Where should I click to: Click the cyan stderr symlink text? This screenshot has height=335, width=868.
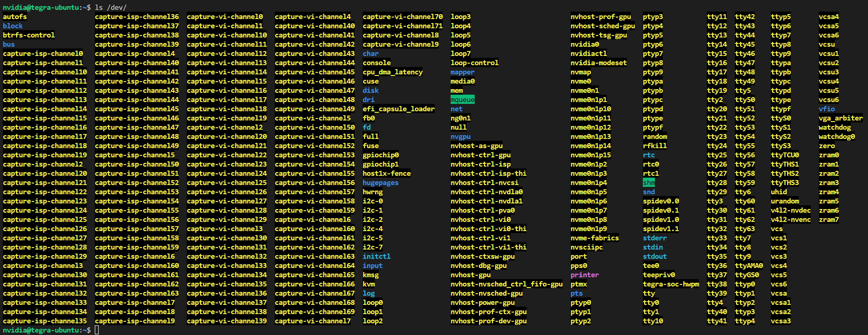[x=654, y=238]
